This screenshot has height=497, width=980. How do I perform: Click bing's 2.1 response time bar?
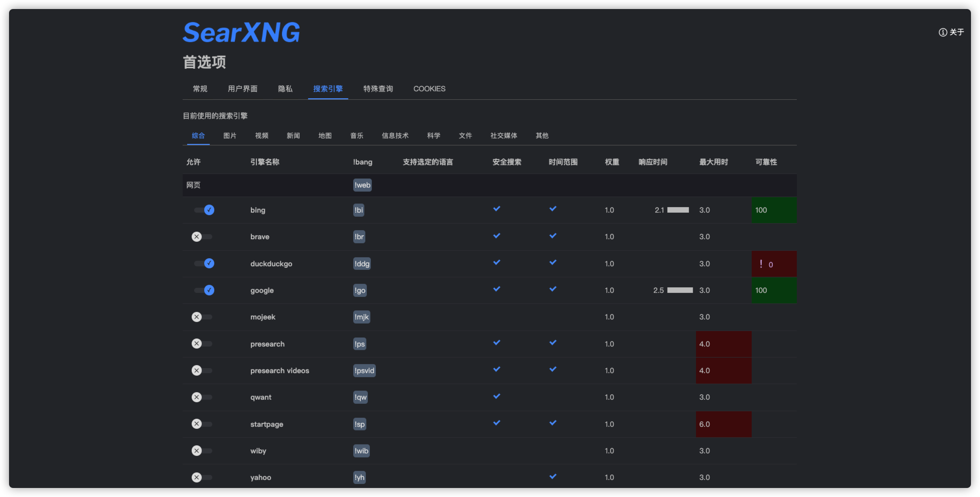click(x=678, y=210)
